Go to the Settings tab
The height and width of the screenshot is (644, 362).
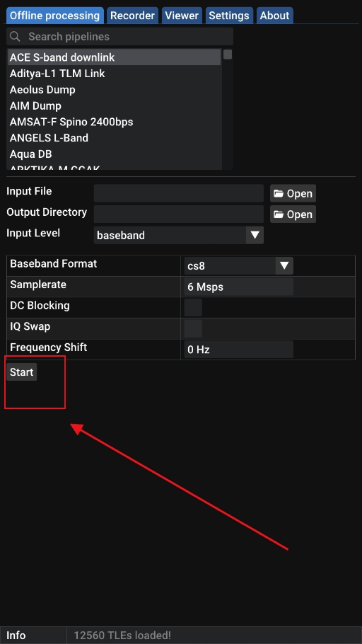coord(229,16)
